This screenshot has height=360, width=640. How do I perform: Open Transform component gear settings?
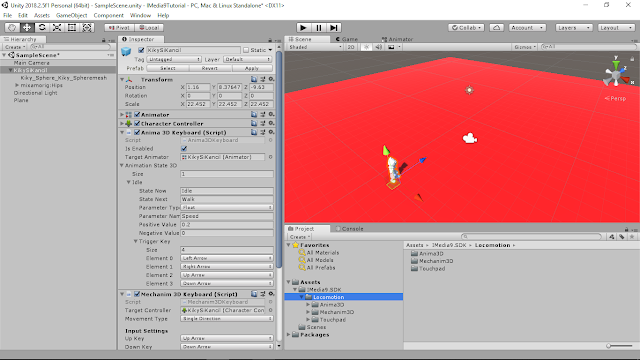point(271,79)
